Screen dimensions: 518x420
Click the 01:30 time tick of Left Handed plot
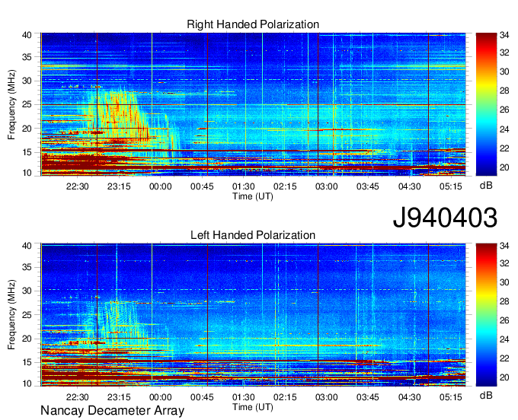pyautogui.click(x=244, y=397)
